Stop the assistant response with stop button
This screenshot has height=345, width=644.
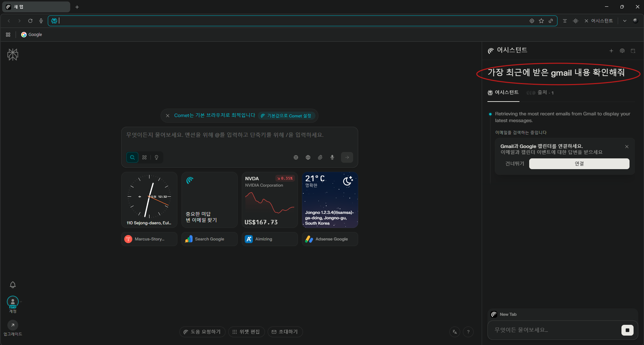click(628, 330)
